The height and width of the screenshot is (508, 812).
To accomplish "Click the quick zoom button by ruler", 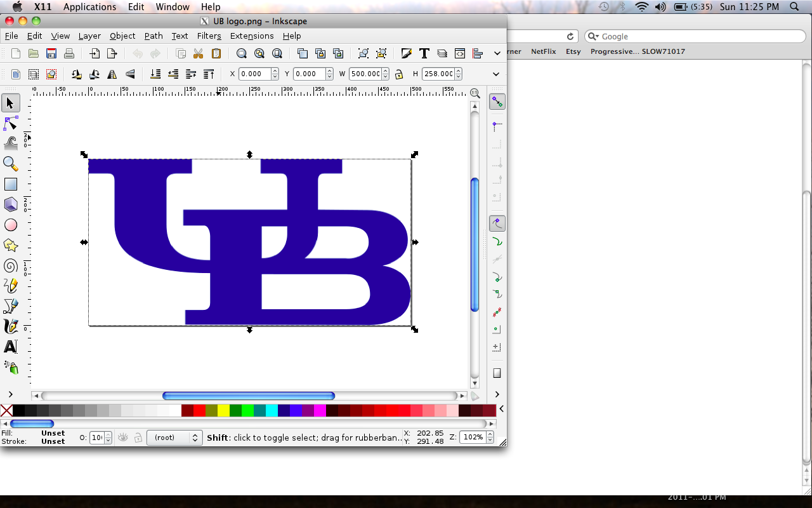I will 475,92.
